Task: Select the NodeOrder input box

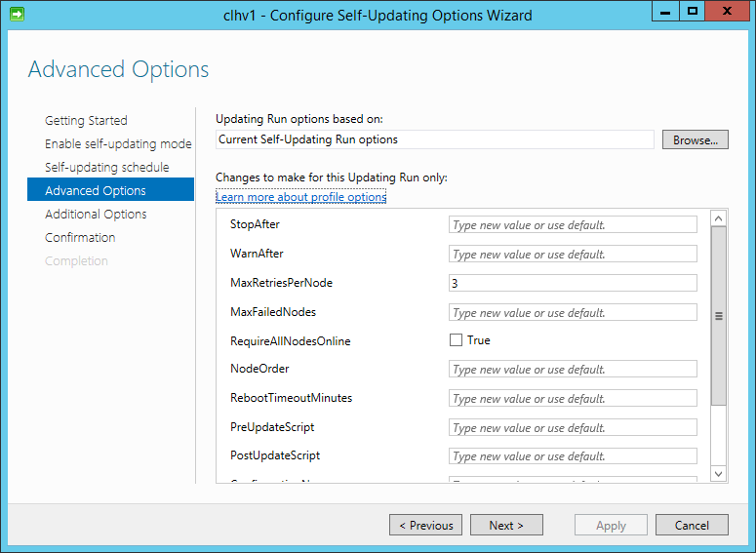Action: 573,369
